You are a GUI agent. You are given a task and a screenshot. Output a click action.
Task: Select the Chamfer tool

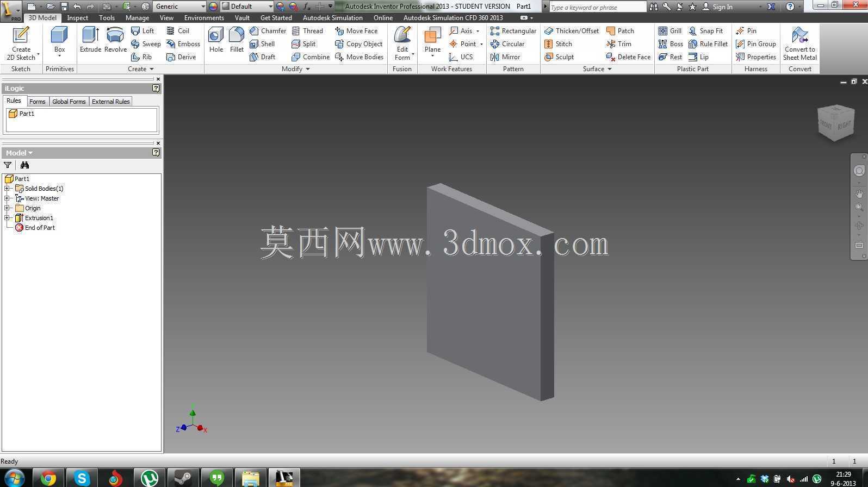click(x=268, y=31)
